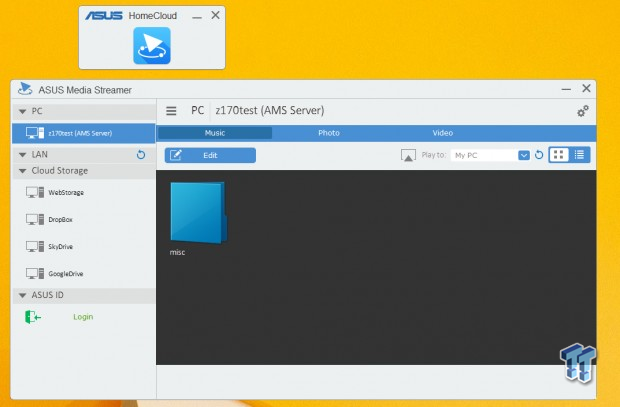
Task: Switch to the Video tab
Action: pos(442,133)
